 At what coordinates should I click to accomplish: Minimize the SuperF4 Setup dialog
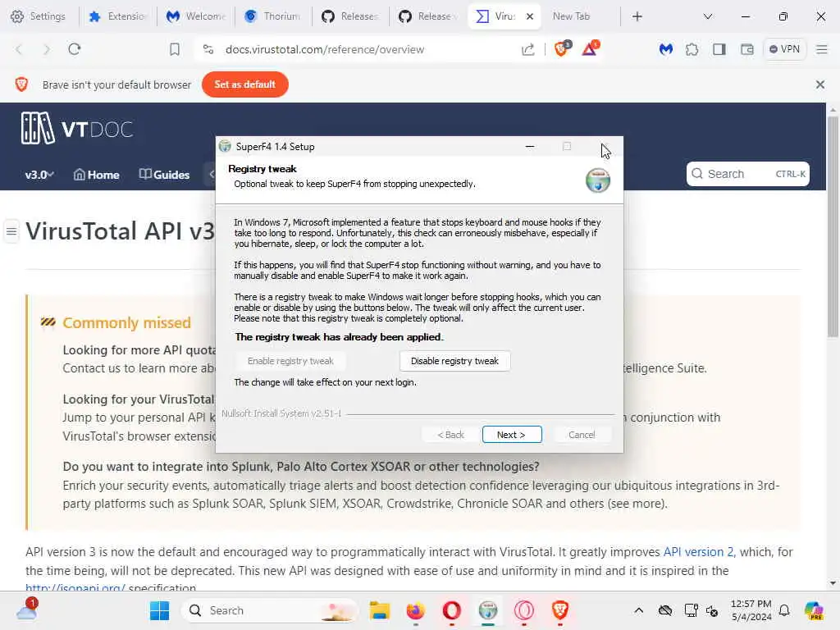pos(530,146)
